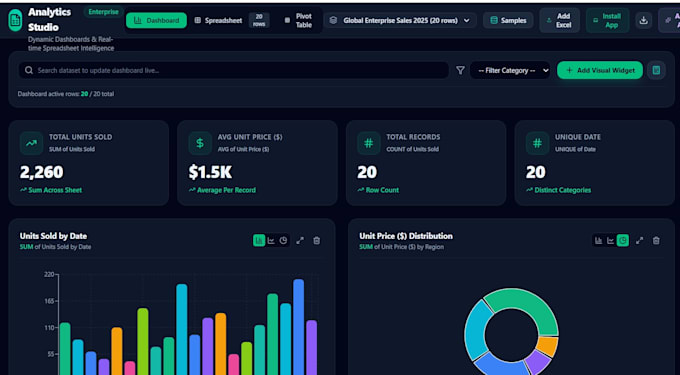Switch Units Sold chart to line view
The width and height of the screenshot is (680, 375).
(x=271, y=241)
